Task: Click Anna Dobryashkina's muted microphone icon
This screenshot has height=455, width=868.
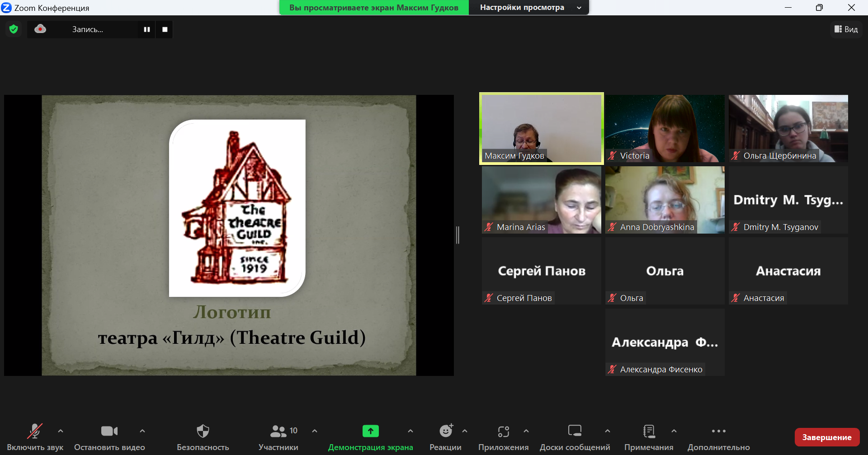Action: (612, 227)
